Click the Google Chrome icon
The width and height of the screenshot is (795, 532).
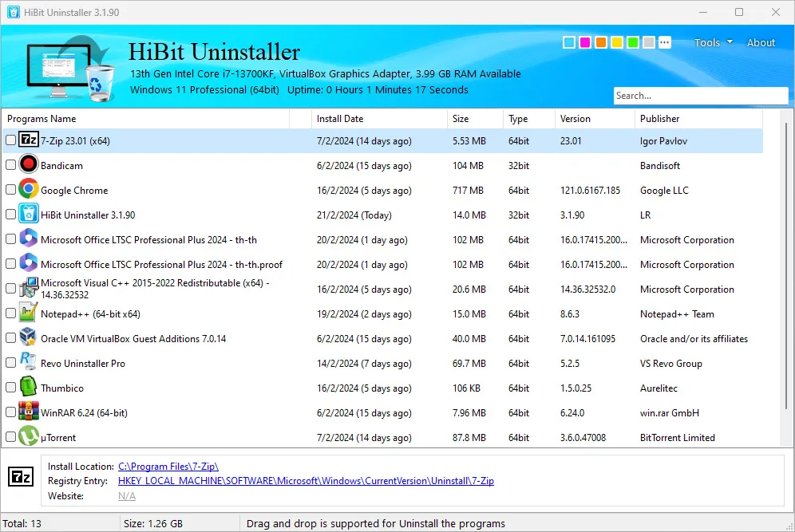click(29, 189)
